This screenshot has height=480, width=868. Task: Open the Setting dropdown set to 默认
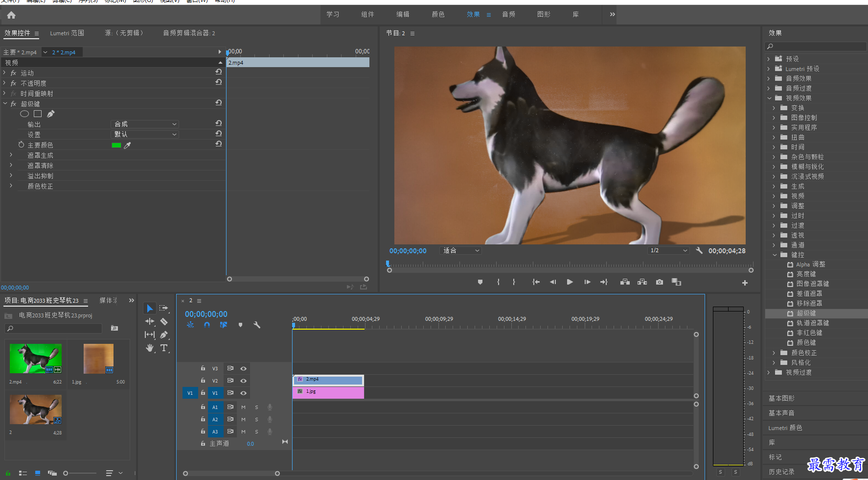coord(145,134)
